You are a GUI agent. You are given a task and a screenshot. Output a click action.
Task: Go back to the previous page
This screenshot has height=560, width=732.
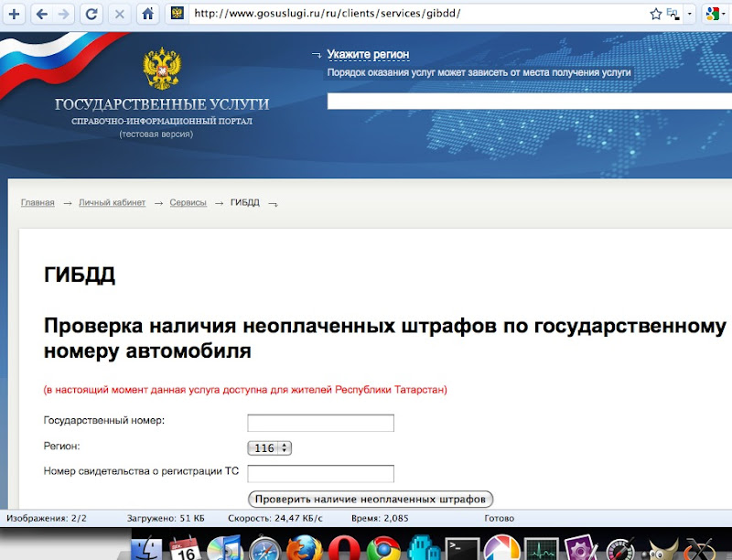point(41,14)
